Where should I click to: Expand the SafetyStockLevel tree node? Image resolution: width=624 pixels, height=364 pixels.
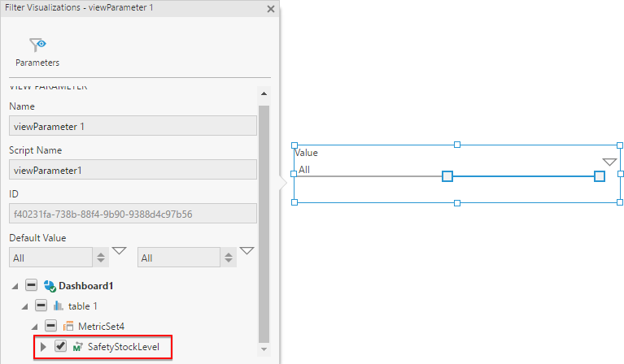[43, 346]
